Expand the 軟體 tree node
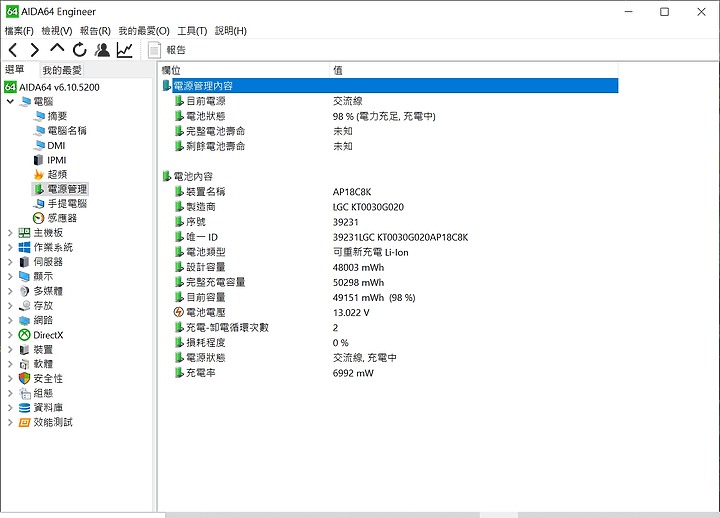Screen dimensions: 720x518 coord(10,364)
